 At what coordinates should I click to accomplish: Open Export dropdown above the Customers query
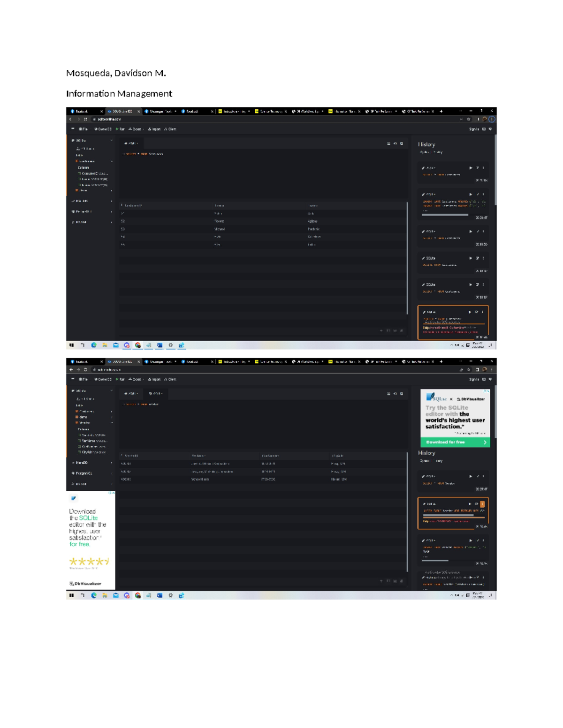136,129
